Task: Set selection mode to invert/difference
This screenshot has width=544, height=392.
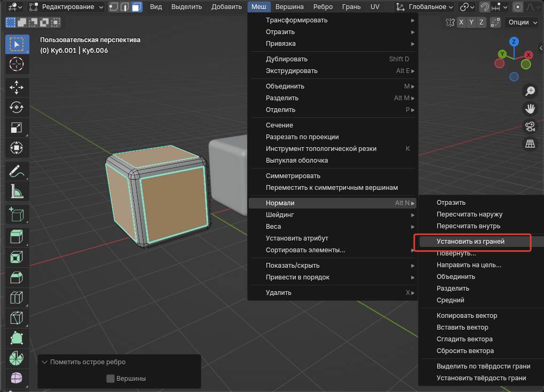Action: pyautogui.click(x=44, y=22)
